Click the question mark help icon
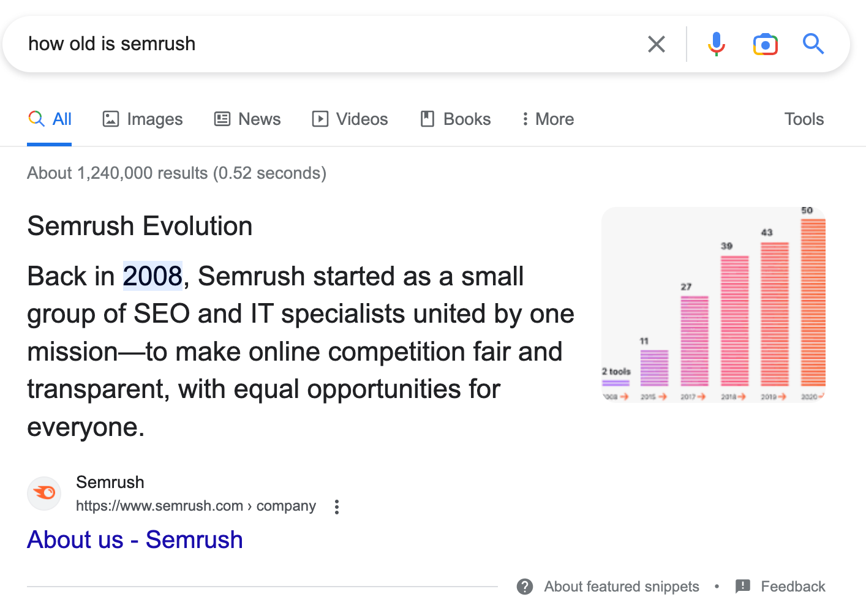Viewport: 866px width, 616px height. point(525,587)
